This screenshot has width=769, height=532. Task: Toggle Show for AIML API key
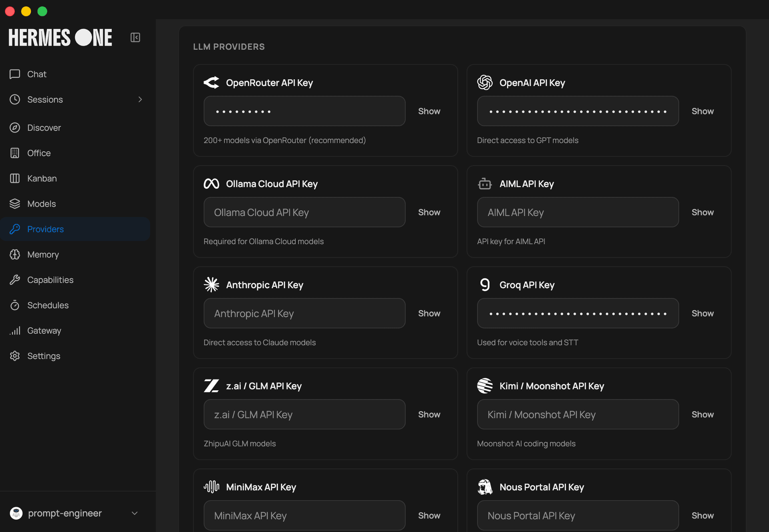click(703, 212)
